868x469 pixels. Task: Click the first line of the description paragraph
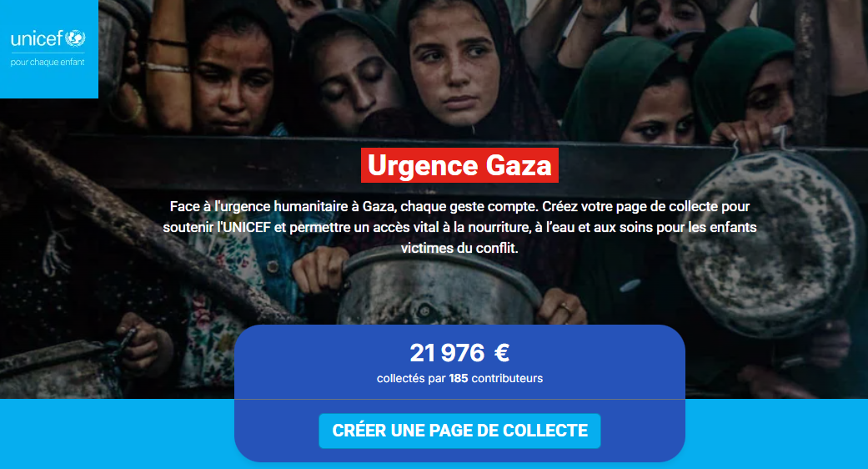coord(459,206)
